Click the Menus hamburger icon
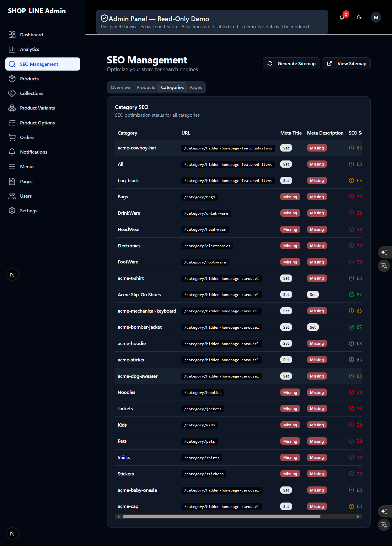This screenshot has height=546, width=392. (x=12, y=167)
